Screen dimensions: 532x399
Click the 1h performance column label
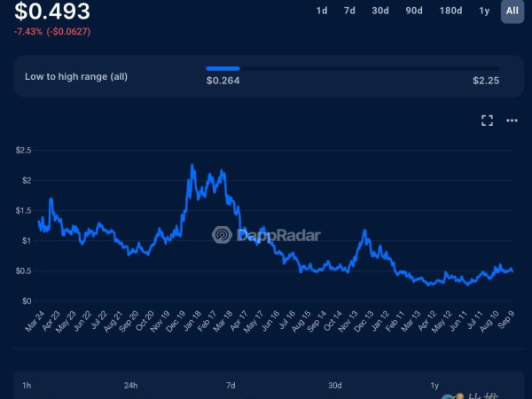click(x=27, y=386)
